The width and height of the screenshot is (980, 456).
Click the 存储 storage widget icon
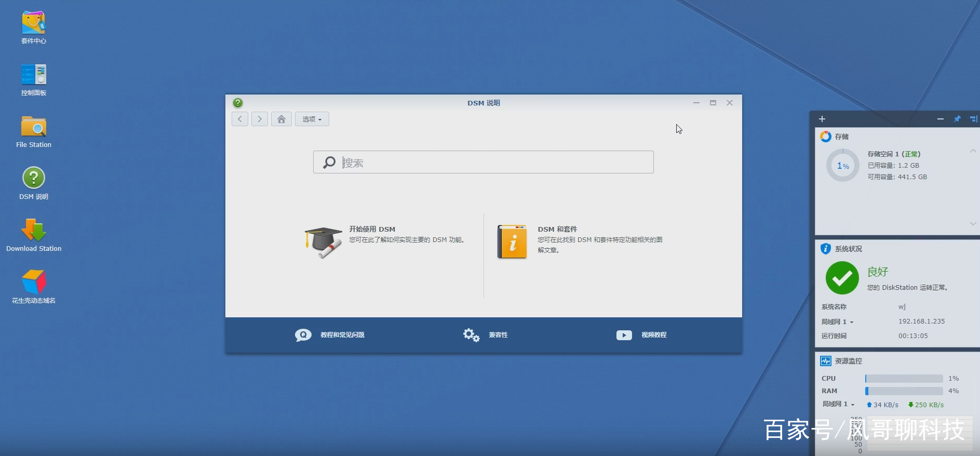(x=826, y=137)
